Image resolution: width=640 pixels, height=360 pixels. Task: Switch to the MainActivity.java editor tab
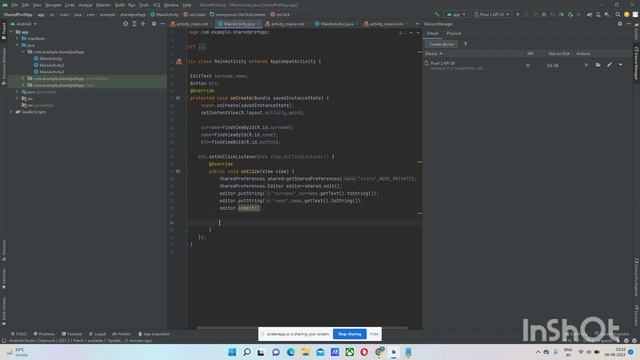click(x=238, y=24)
